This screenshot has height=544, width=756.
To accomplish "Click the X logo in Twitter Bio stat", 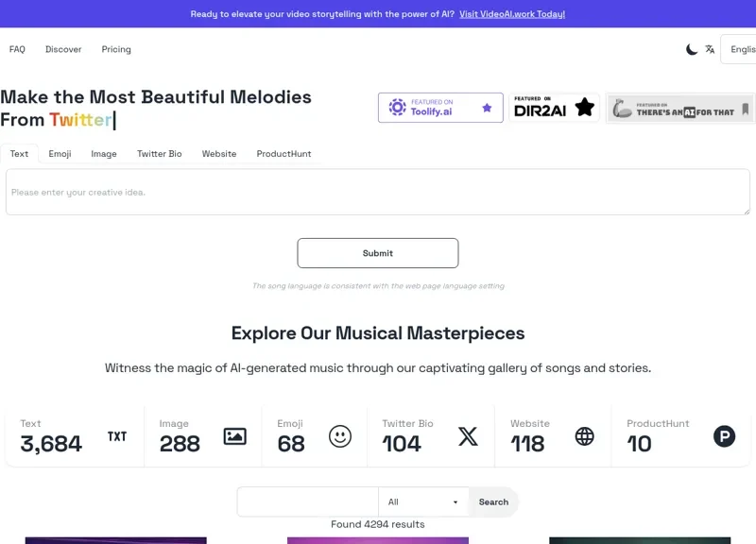I will 468,436.
